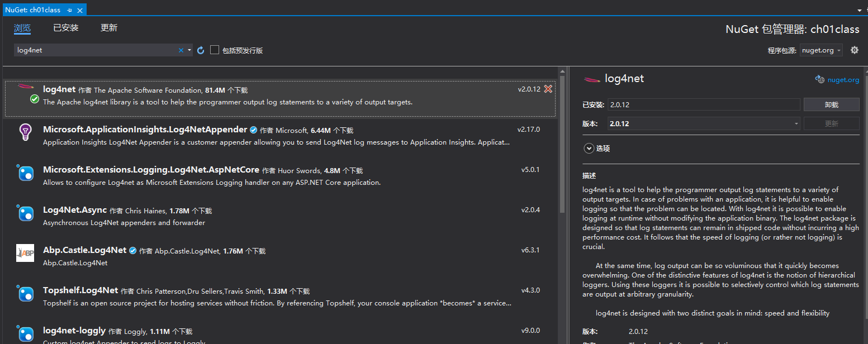This screenshot has height=344, width=868.
Task: Click the red uninstall X on log4net row
Action: [x=548, y=89]
